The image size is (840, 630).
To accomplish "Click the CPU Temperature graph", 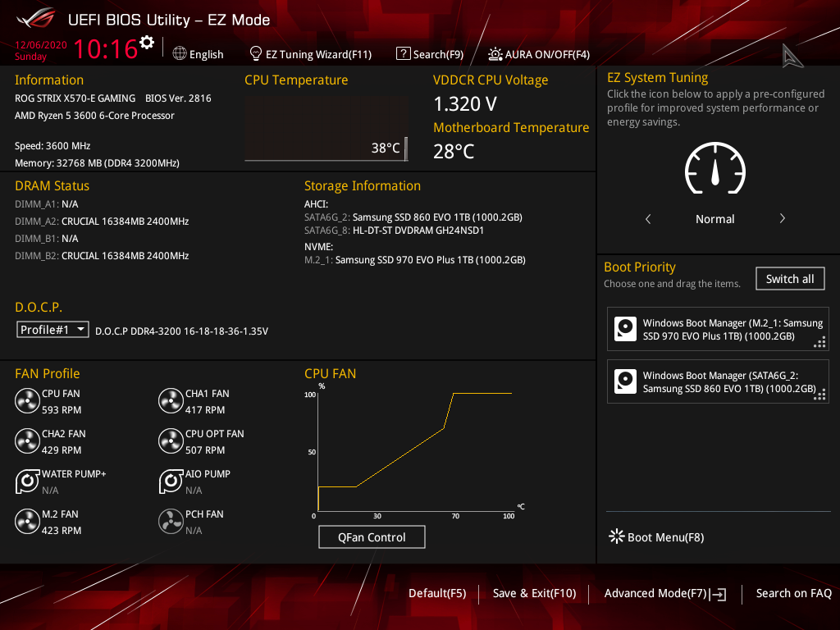I will click(326, 129).
